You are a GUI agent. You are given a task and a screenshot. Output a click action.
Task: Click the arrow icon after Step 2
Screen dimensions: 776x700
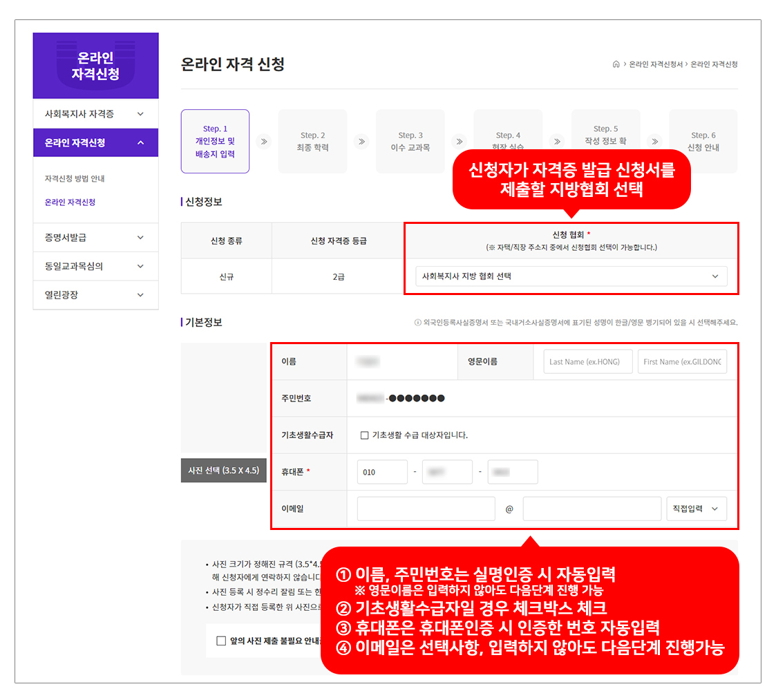click(x=361, y=142)
